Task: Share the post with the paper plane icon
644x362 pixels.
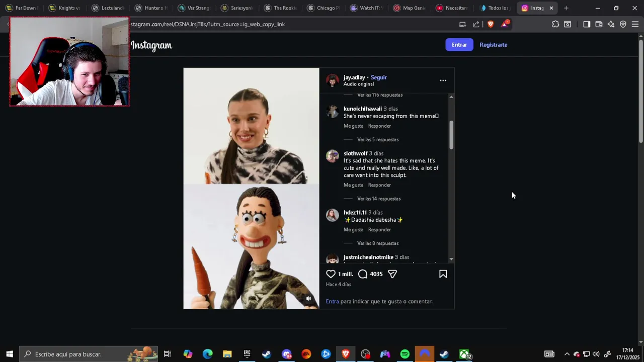Action: (392, 274)
